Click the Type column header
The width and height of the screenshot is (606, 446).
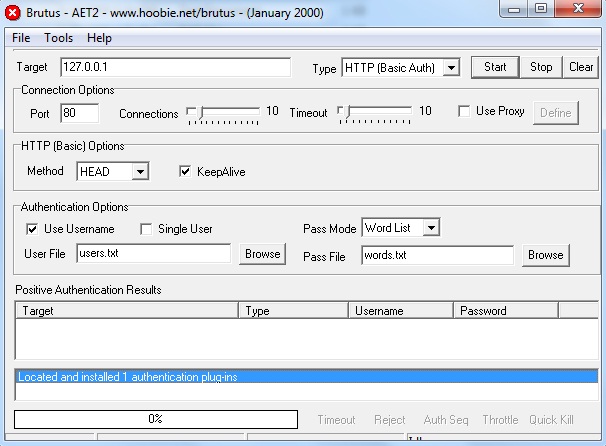point(293,311)
